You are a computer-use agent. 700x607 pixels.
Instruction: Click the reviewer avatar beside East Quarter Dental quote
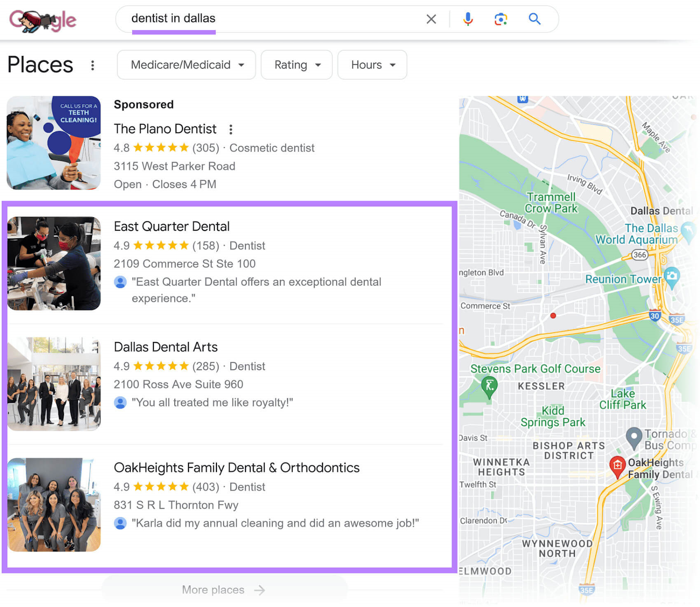click(120, 282)
